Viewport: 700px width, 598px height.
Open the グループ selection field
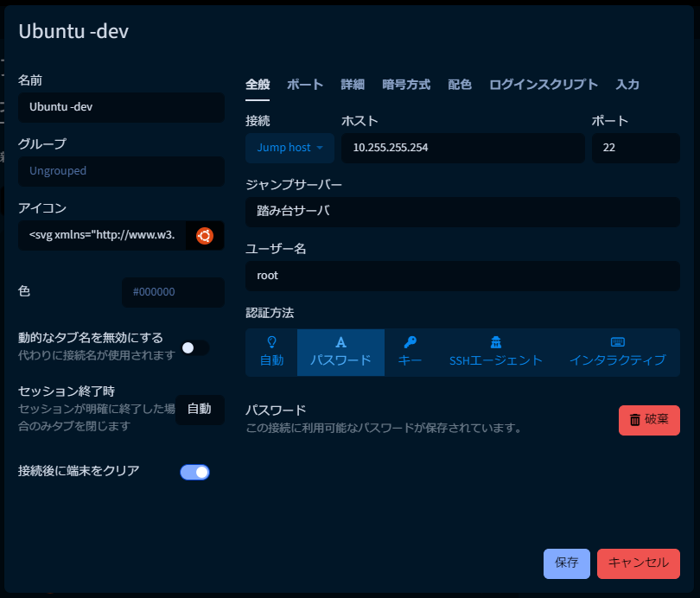click(121, 172)
